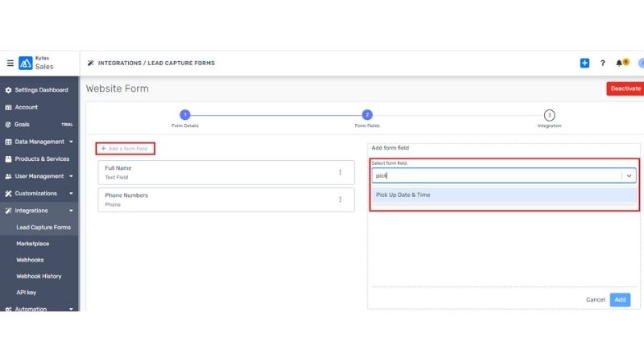
Task: Open help question mark icon
Action: tap(602, 64)
